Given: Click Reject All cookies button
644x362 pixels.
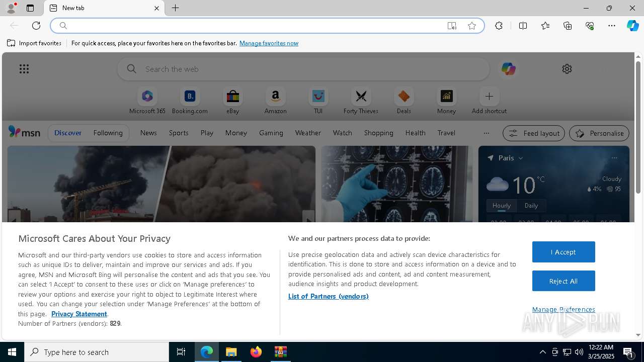Looking at the screenshot, I should coord(563,281).
